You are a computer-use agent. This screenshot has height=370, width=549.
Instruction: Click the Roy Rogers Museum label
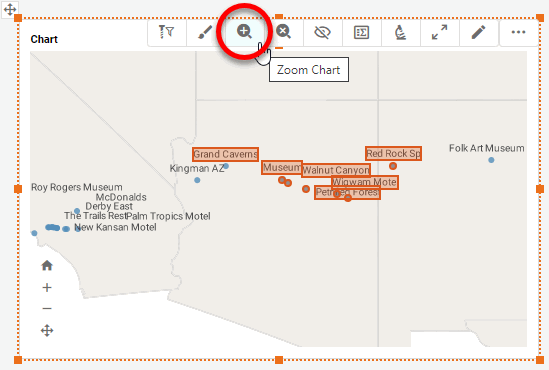point(77,187)
